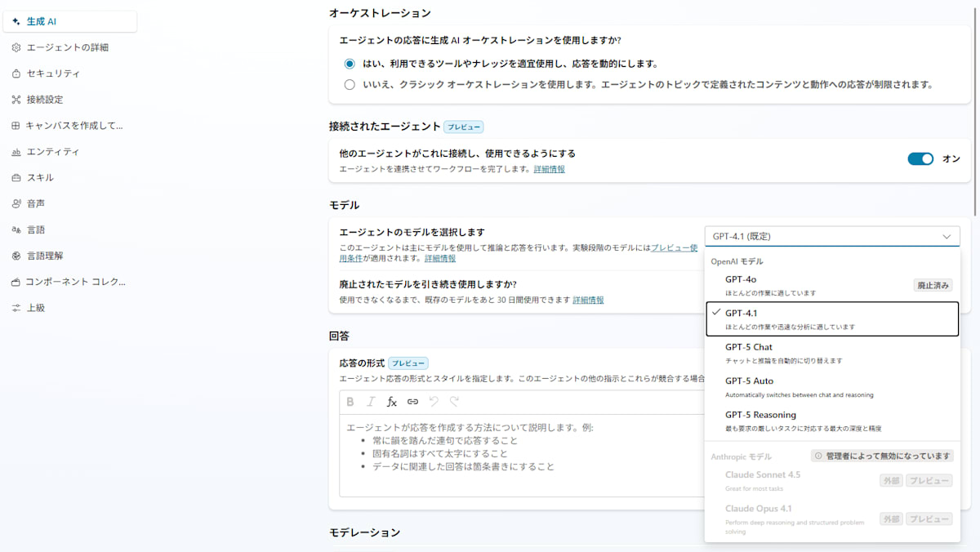Click the language icon beside 言語

(16, 229)
